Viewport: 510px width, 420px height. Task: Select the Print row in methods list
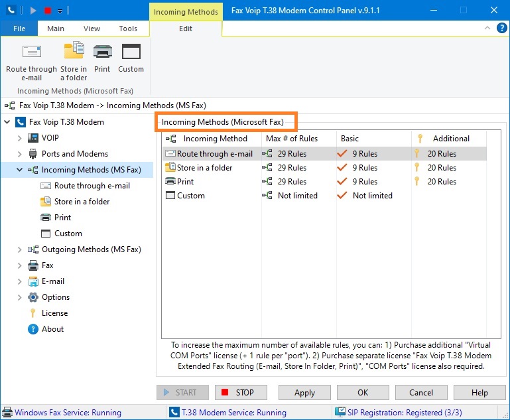point(324,182)
